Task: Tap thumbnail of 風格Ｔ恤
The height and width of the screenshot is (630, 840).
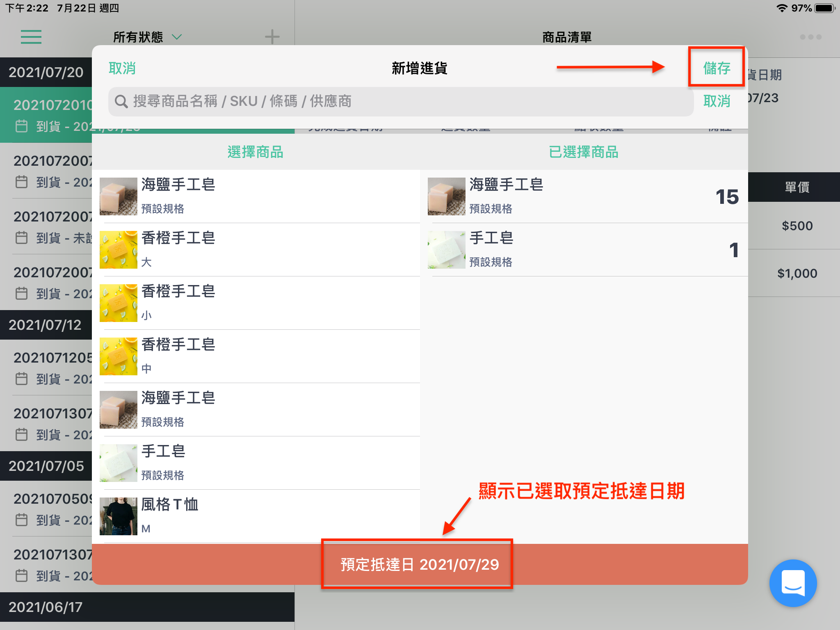Action: [x=119, y=516]
